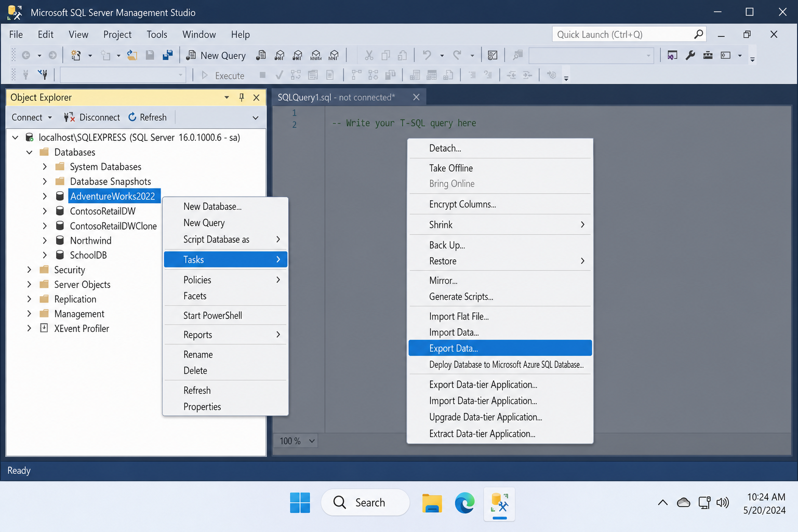Click the Activity Monitor icon

pyautogui.click(x=493, y=55)
